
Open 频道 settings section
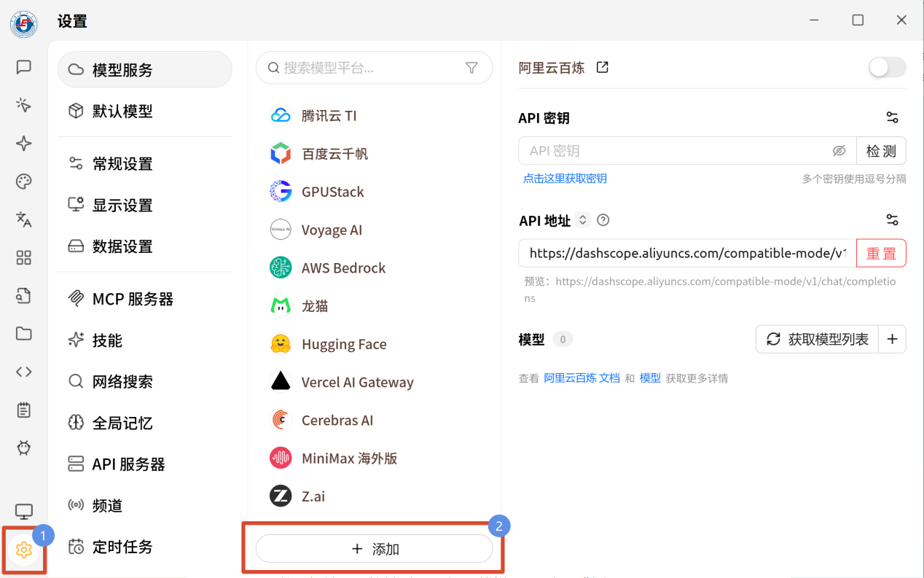pyautogui.click(x=145, y=505)
